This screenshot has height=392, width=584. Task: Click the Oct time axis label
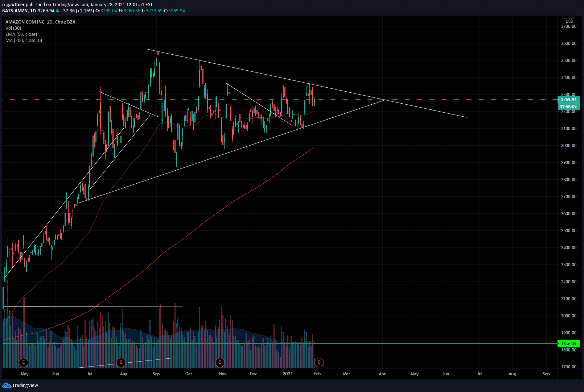[x=189, y=374]
